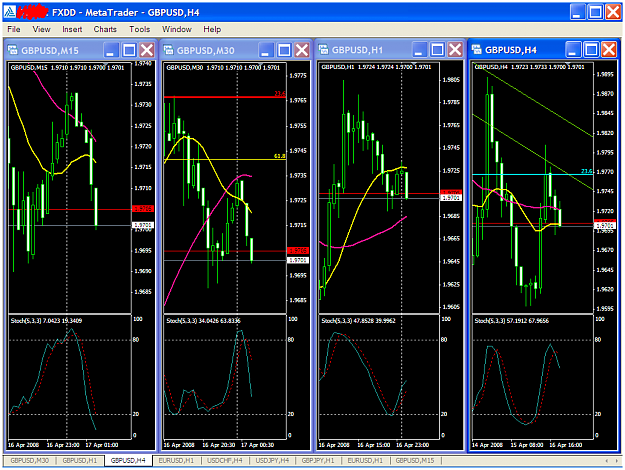Screen dimensions: 625x470
Task: Maximize the main MetaTrader window
Action: (595, 12)
